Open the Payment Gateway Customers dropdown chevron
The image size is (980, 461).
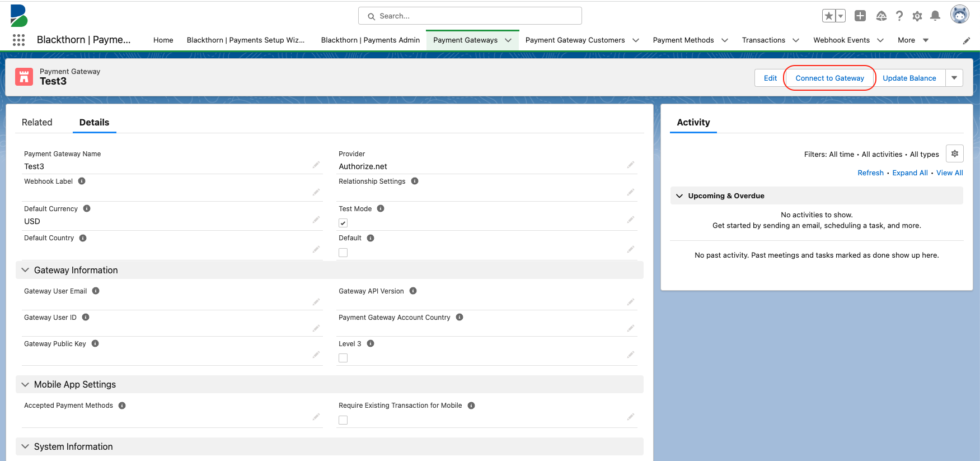636,40
